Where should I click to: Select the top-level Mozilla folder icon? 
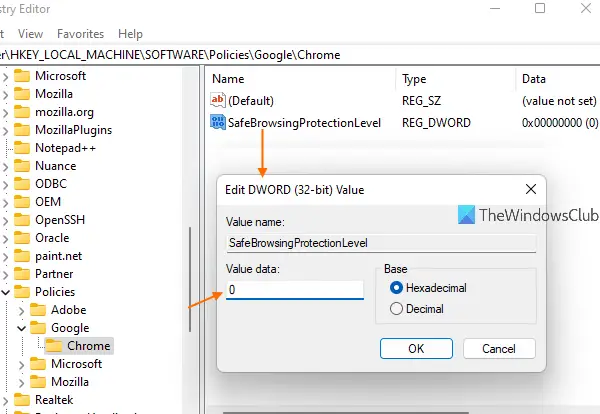coord(22,94)
